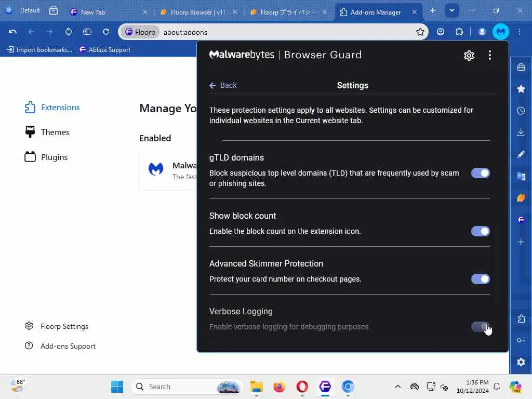Screen dimensions: 532x399
Task: Select Extensions in add-ons sidebar
Action: click(52, 107)
